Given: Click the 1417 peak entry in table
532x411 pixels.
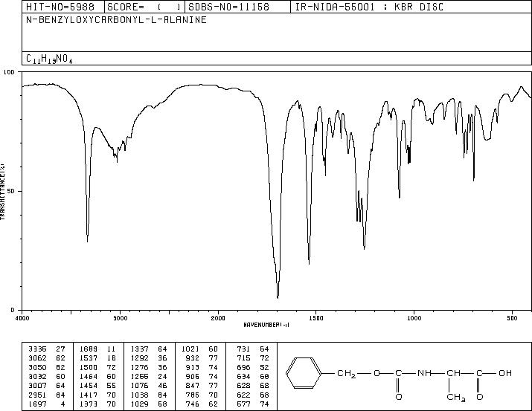Looking at the screenshot, I should 97,395.
